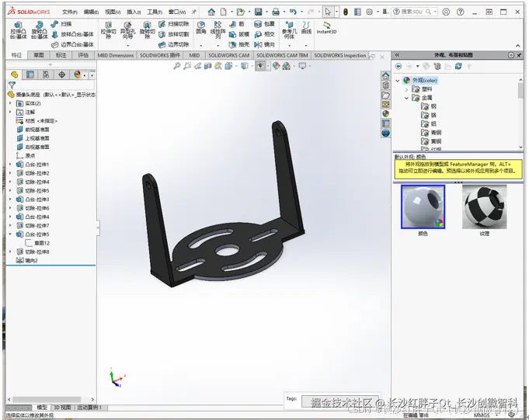Expand feature 凸台-拉伸1
Viewport: 529px width, 420px height.
tap(10, 165)
